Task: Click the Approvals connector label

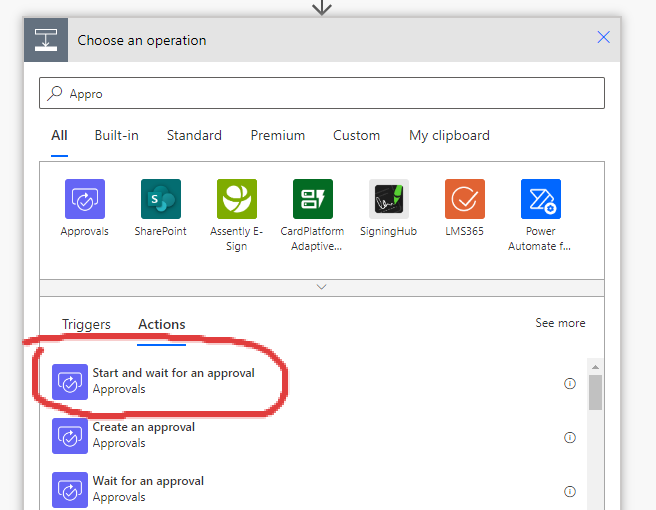Action: 85,231
